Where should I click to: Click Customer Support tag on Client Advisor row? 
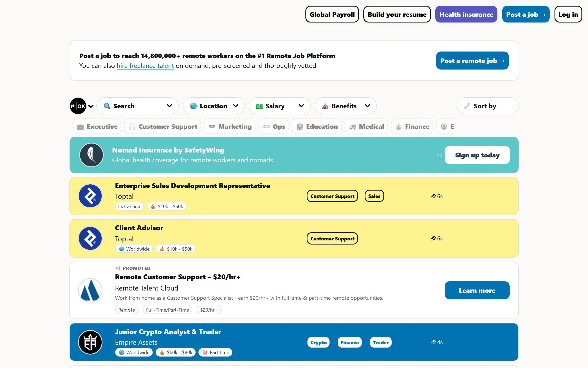(332, 239)
